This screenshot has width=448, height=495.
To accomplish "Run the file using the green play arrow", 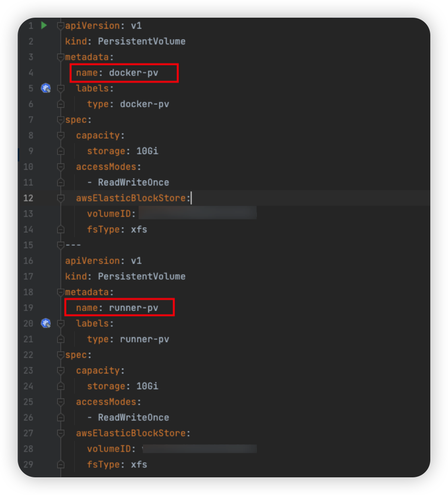I will 44,26.
